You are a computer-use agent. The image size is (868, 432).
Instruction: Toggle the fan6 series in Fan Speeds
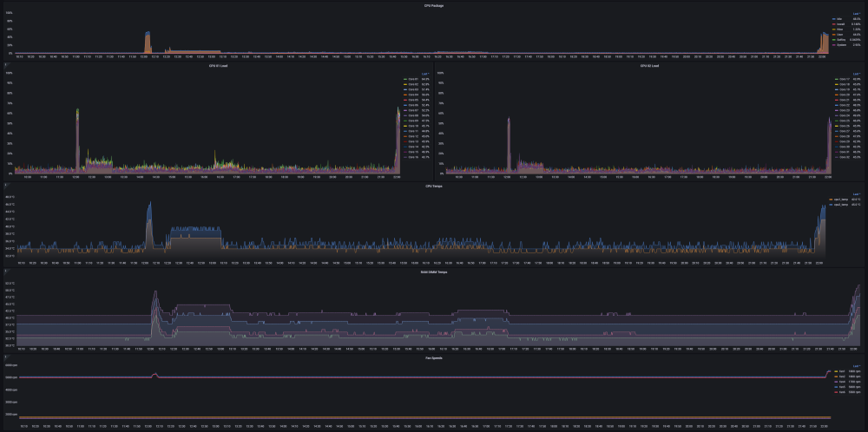point(842,392)
